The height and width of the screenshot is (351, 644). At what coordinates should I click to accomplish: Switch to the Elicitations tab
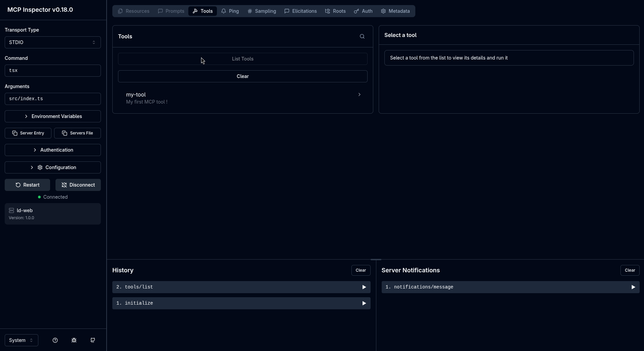pos(300,11)
